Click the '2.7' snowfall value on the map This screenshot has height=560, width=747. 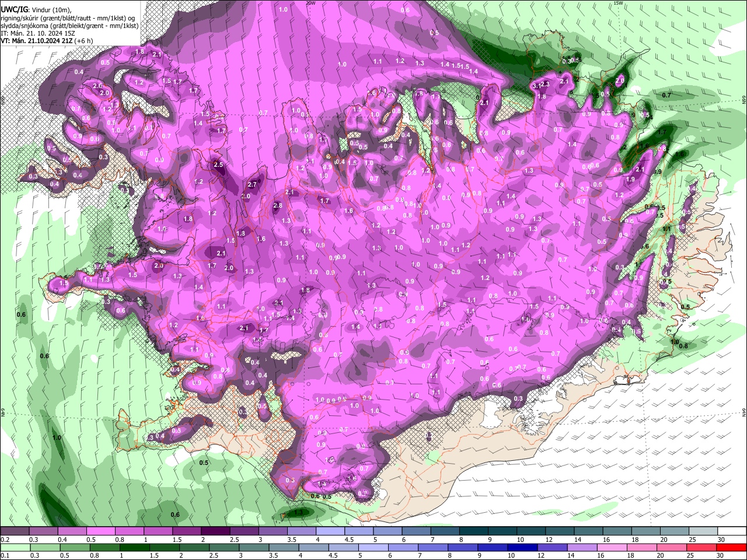click(x=252, y=184)
